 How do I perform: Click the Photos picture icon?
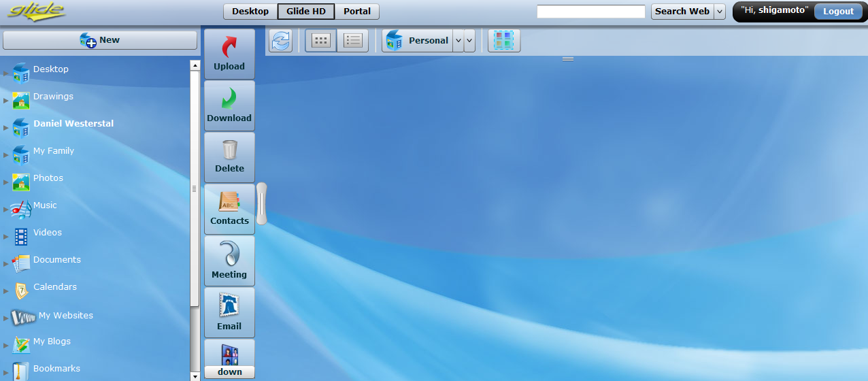[21, 182]
